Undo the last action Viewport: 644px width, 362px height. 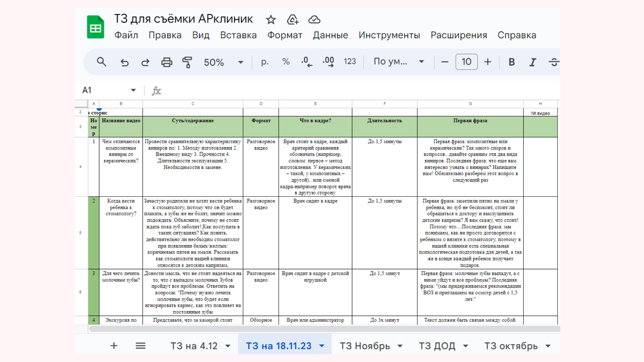coord(125,61)
